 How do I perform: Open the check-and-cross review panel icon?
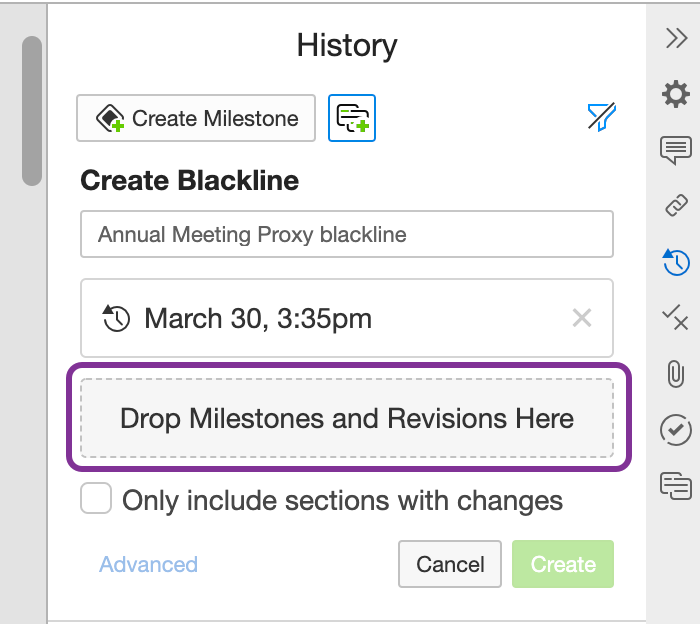676,318
